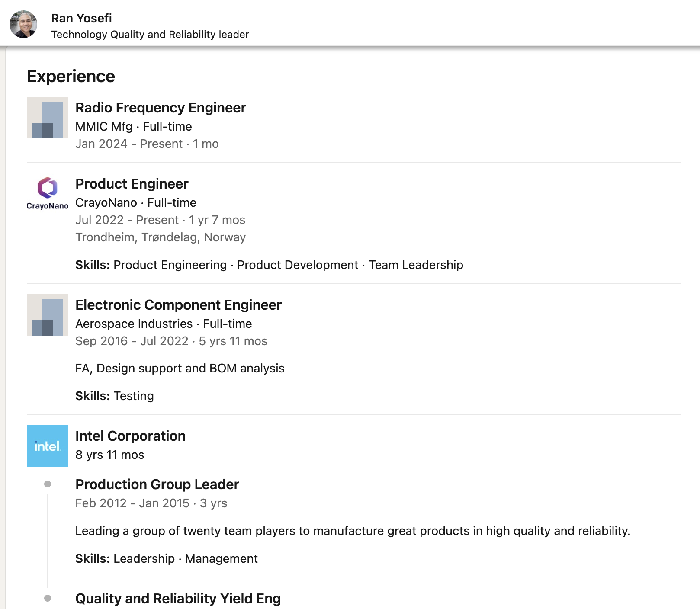700x609 pixels.
Task: Click the Experience section heading
Action: (x=71, y=77)
